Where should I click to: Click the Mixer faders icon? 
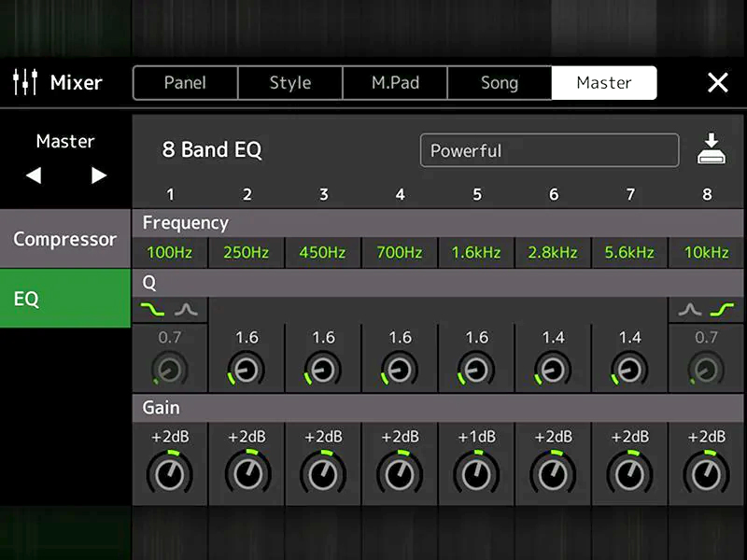point(25,82)
